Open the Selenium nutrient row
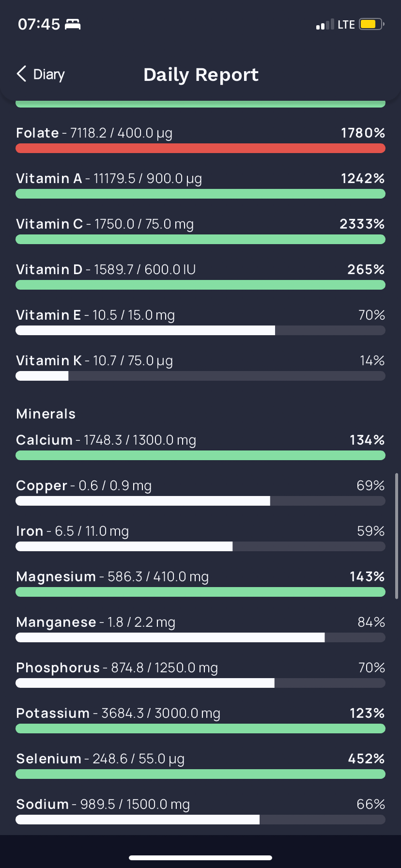Viewport: 401px width, 868px height. [x=200, y=766]
